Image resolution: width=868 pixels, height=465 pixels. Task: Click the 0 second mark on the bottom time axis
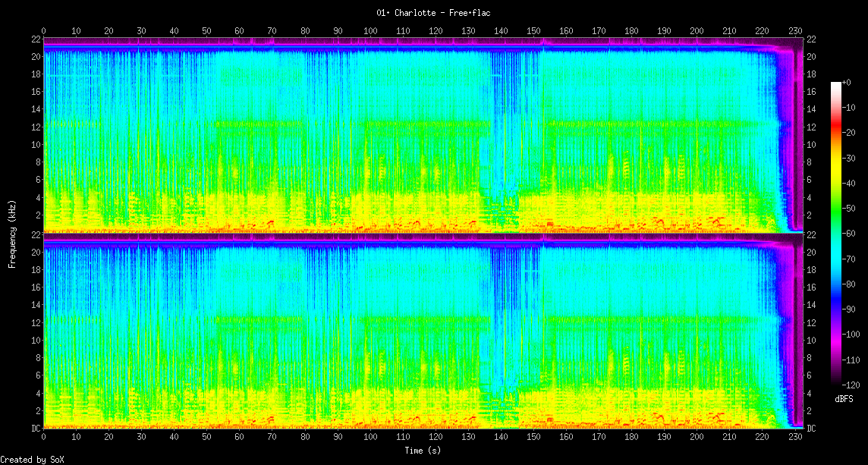(x=44, y=438)
